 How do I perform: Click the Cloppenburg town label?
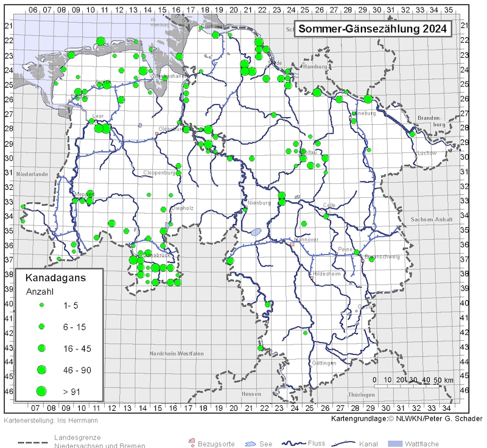pos(159,173)
